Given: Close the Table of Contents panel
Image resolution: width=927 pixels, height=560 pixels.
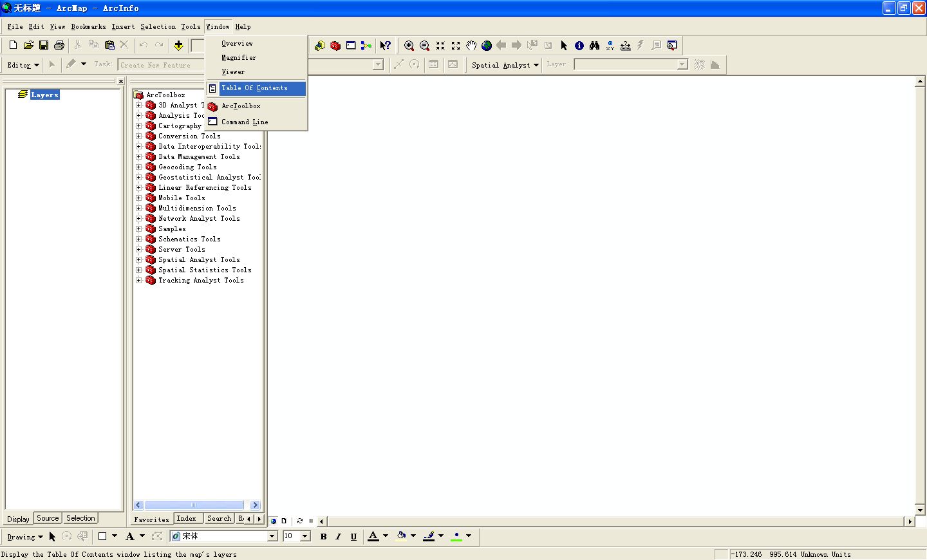Looking at the screenshot, I should click(120, 81).
